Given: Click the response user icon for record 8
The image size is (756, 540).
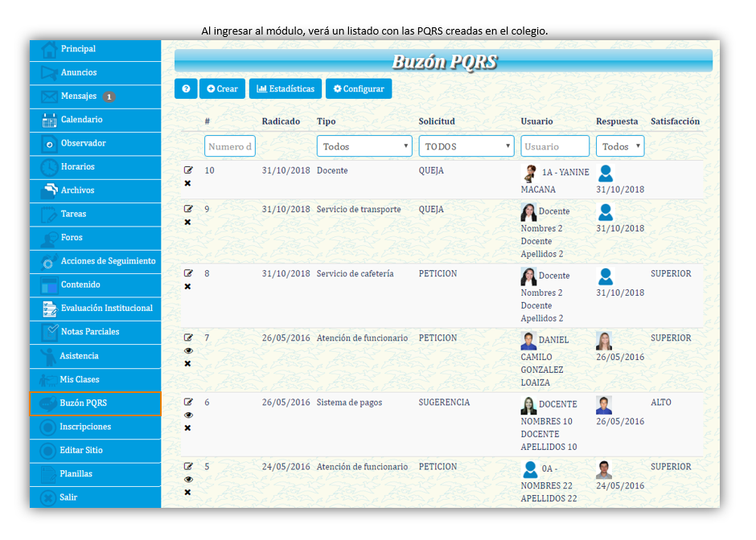Looking at the screenshot, I should click(x=605, y=276).
